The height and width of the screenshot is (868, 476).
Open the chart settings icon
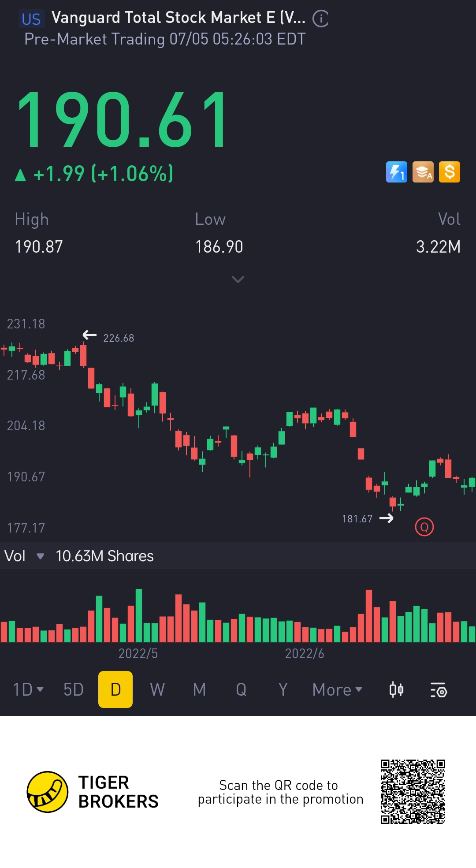pyautogui.click(x=439, y=690)
